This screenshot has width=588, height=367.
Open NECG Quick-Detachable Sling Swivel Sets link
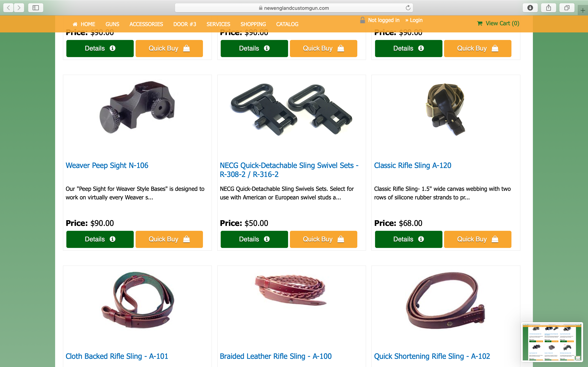click(x=289, y=170)
